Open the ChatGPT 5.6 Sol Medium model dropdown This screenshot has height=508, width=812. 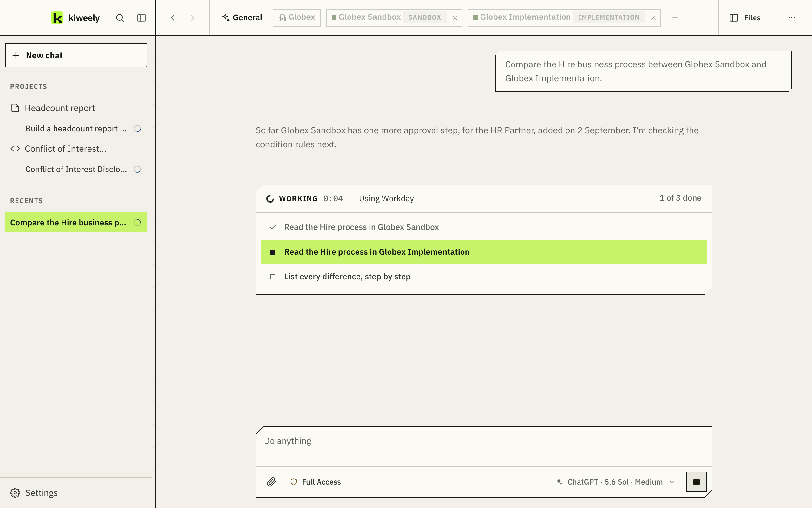click(x=615, y=482)
